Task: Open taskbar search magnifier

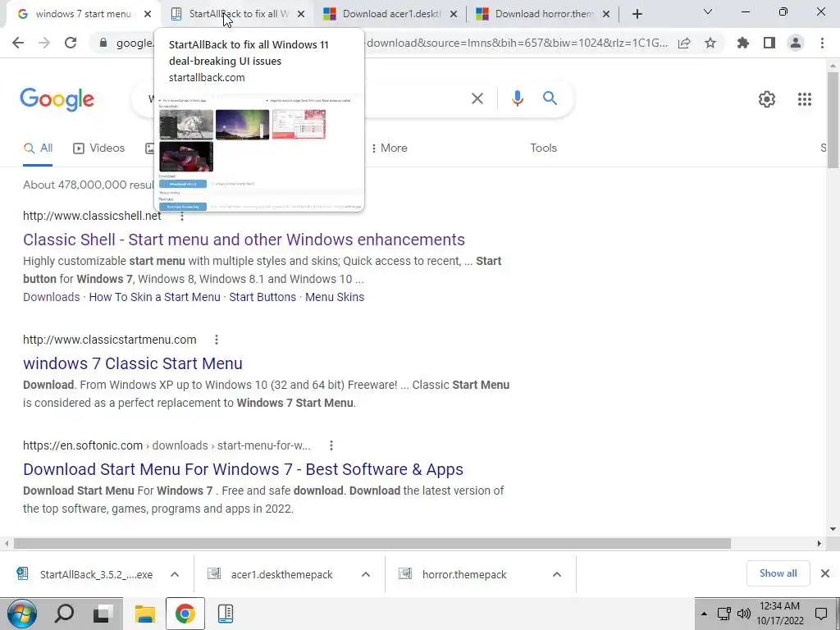Action: pos(64,614)
